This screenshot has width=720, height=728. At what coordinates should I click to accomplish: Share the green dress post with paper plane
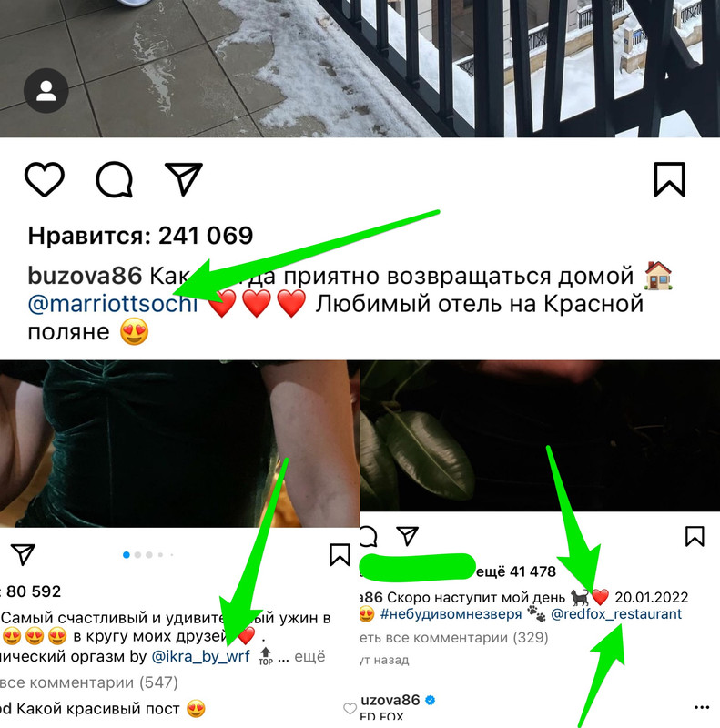pyautogui.click(x=23, y=554)
